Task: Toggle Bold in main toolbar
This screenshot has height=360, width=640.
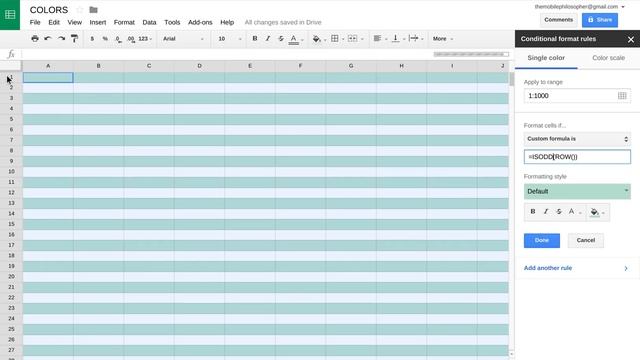Action: [x=255, y=38]
